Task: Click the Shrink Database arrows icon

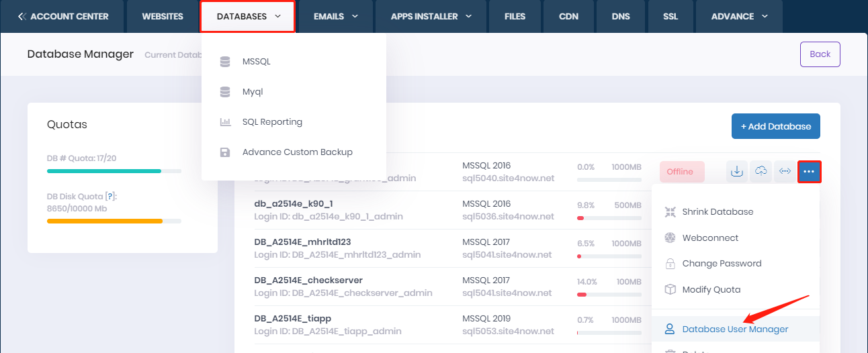Action: point(670,212)
